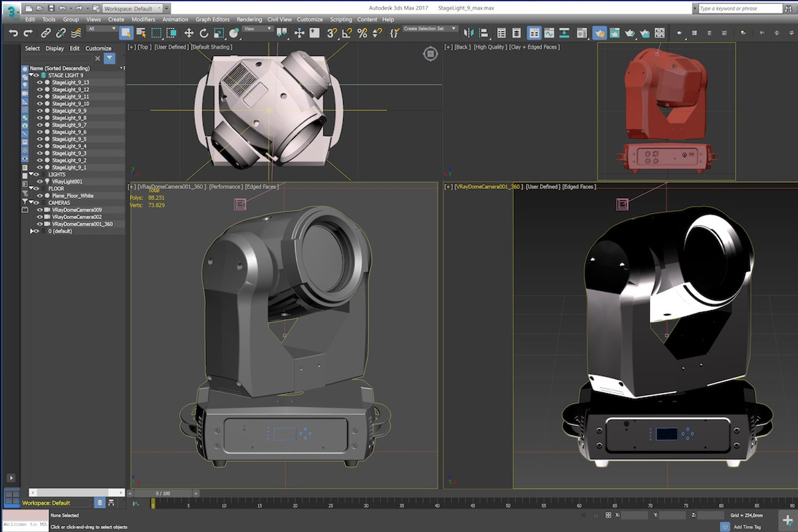This screenshot has height=532, width=798.
Task: Click Rectangular Selection Region icon
Action: tap(156, 33)
